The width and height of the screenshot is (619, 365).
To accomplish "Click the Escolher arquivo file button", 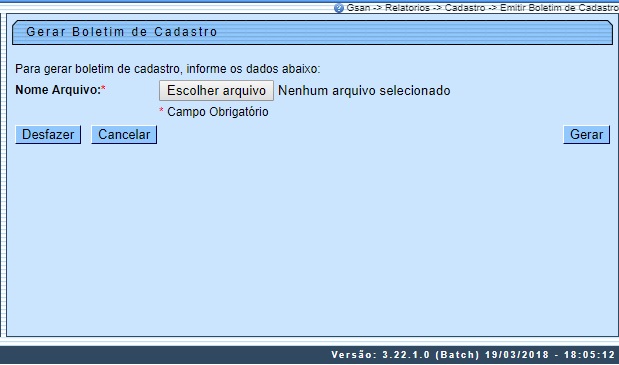I will coord(216,91).
